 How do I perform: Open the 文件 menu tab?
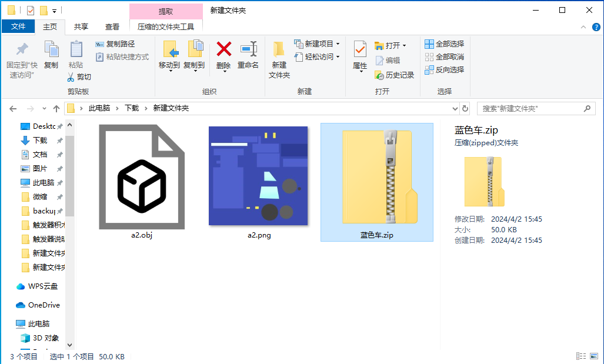tap(18, 26)
